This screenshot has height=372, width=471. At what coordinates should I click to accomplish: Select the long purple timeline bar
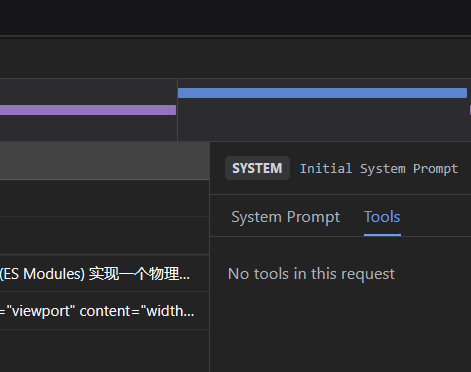tap(88, 110)
